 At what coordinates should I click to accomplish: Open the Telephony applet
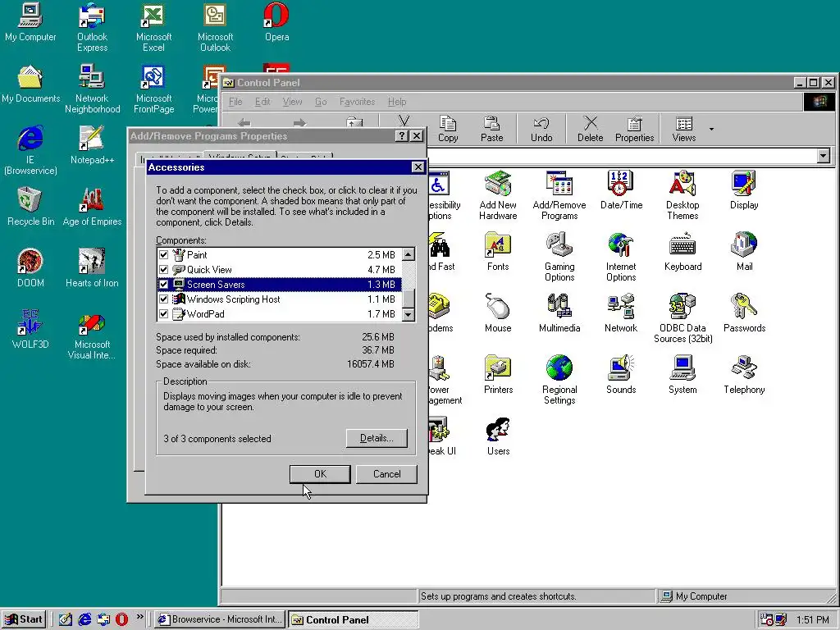pos(743,375)
